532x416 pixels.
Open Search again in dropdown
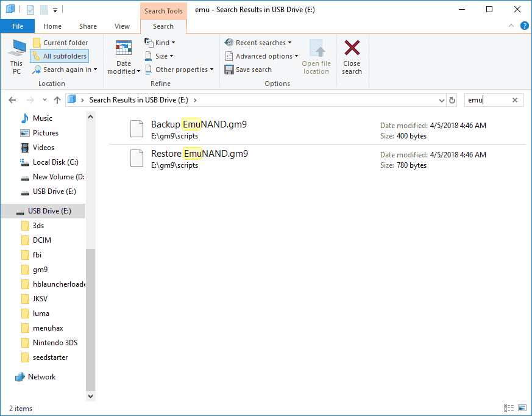click(65, 70)
